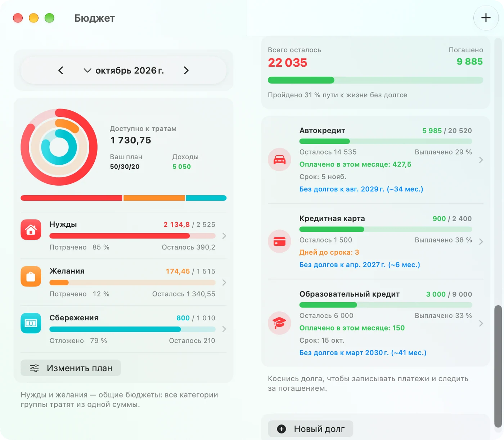
Task: Click the sliders icon in Изменить план
Action: (x=34, y=368)
